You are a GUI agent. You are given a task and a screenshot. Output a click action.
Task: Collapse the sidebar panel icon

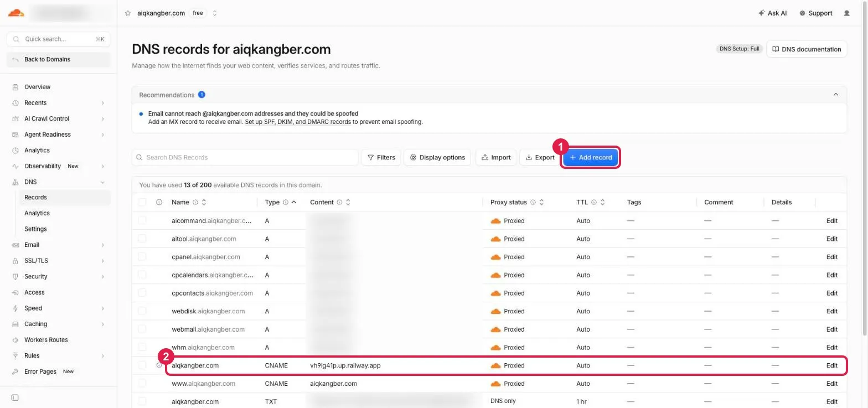pyautogui.click(x=15, y=397)
